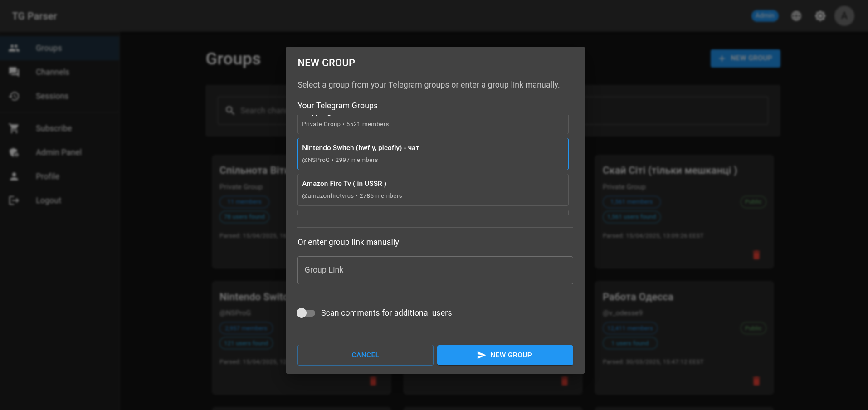Click the Admin badge in header
Viewport: 868px width, 410px height.
coord(765,16)
